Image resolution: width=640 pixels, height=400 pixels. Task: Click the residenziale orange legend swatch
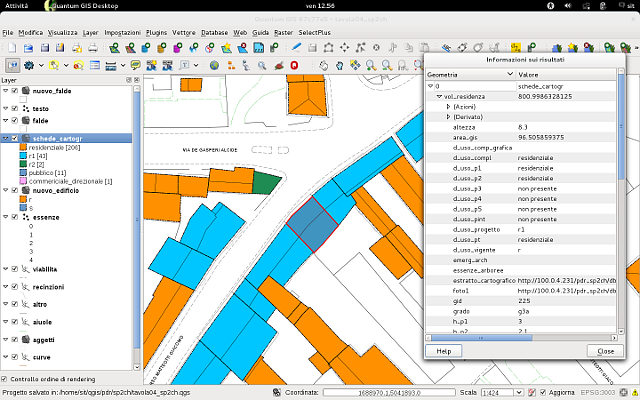(x=24, y=147)
